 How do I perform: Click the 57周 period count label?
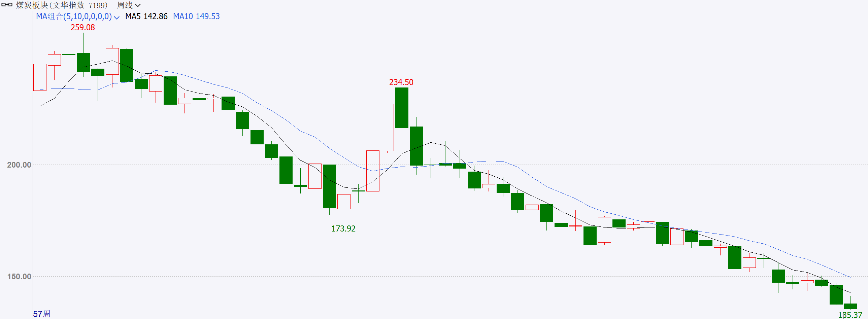point(42,314)
